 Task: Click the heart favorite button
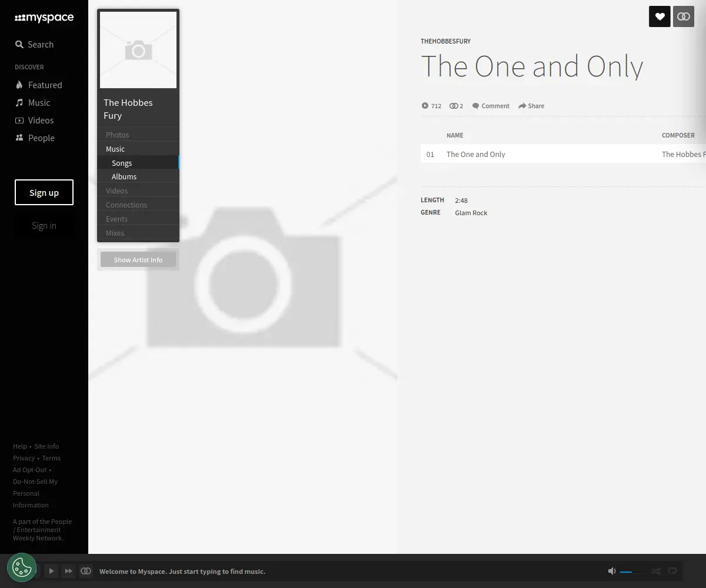click(x=660, y=16)
